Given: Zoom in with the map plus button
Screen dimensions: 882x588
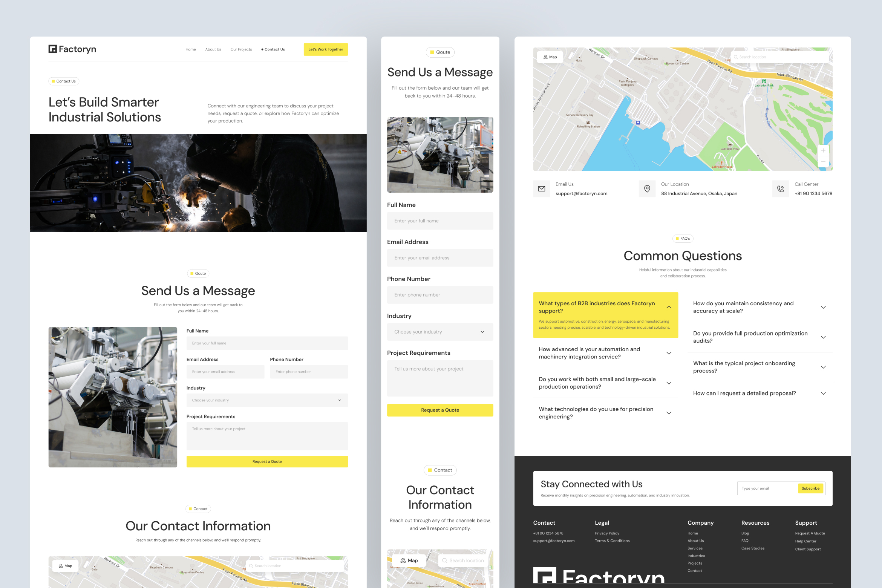Looking at the screenshot, I should coord(823,150).
